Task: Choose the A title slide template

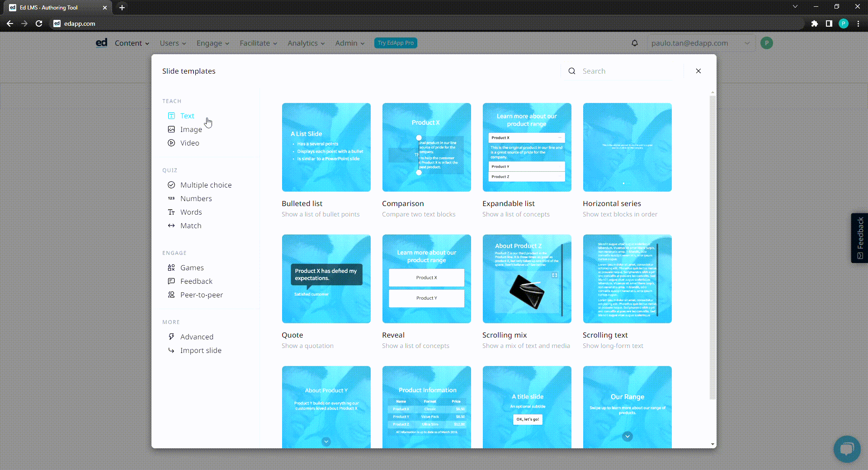Action: coord(527,407)
